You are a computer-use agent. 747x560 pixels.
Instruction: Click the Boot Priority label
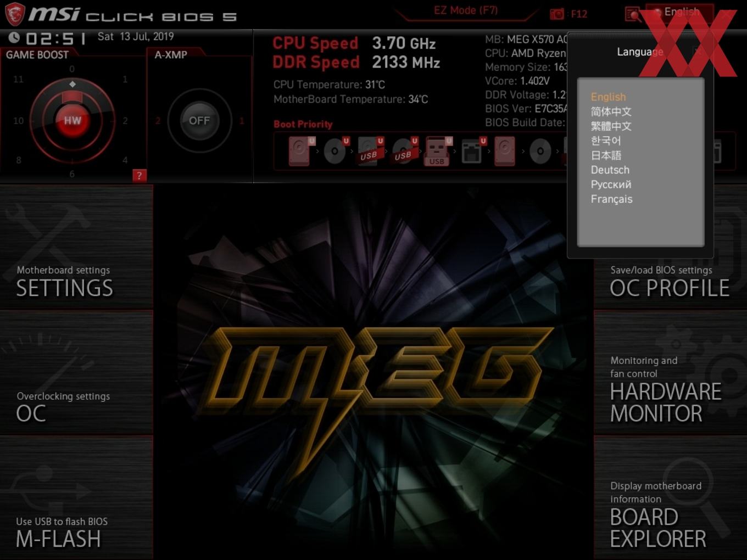click(x=303, y=124)
